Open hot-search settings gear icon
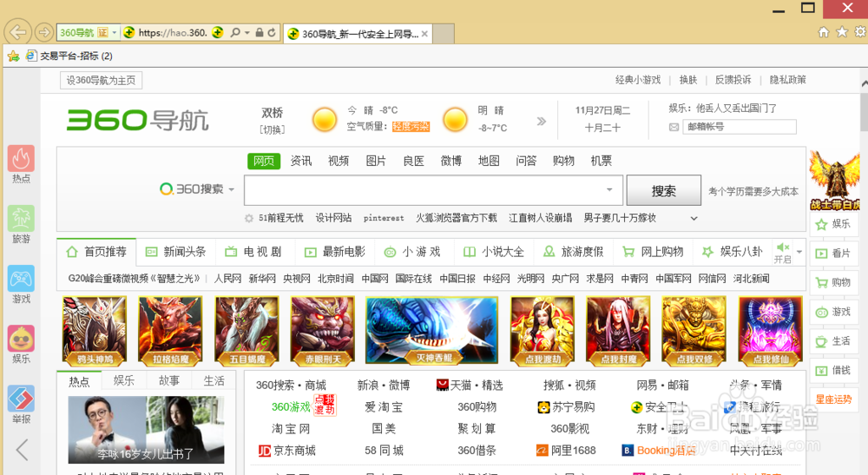 (249, 218)
